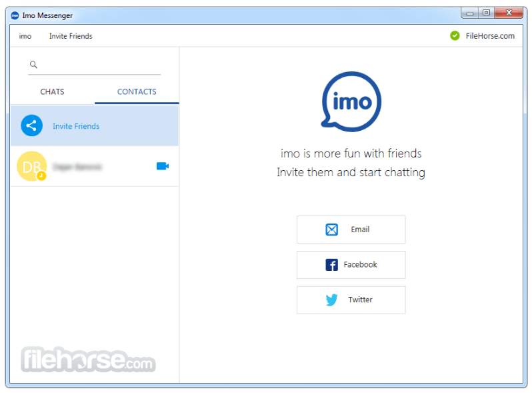Invite friends via Email button
Image resolution: width=532 pixels, height=393 pixels.
[x=351, y=230]
